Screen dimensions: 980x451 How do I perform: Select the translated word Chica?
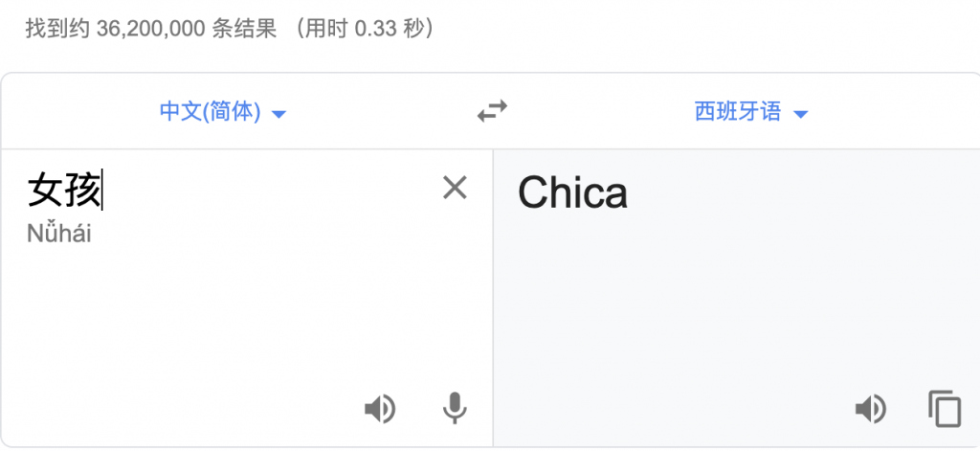pos(572,193)
